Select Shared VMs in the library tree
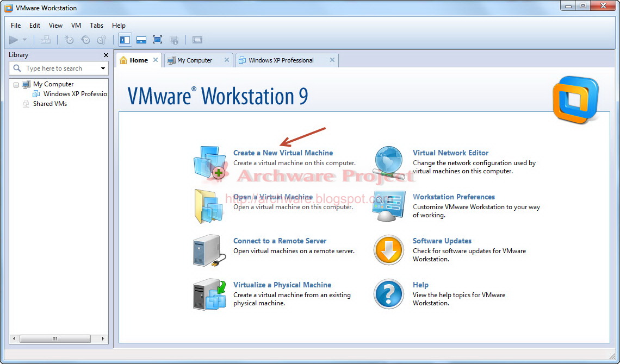 pos(50,104)
